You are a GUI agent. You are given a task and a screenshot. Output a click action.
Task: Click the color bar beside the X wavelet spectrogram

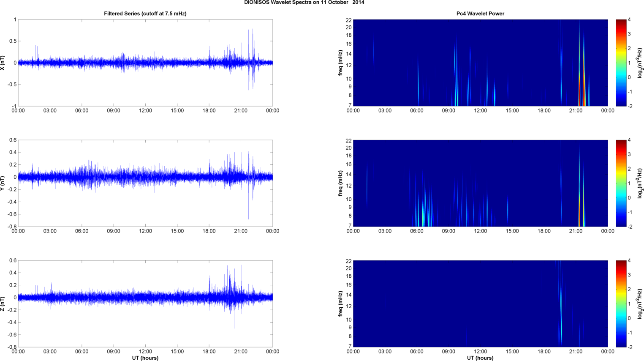[621, 63]
